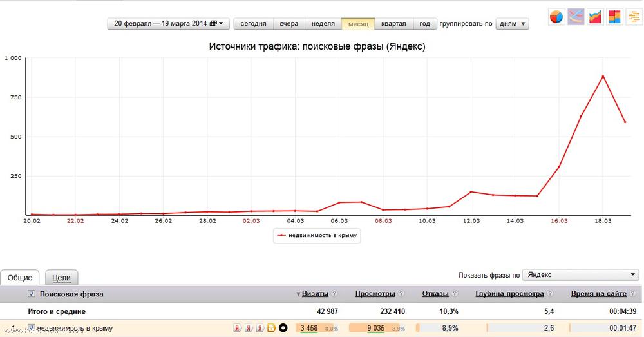Screen dimensions: 644x337
Task: Sort by the Время на сайте column
Action: point(599,293)
